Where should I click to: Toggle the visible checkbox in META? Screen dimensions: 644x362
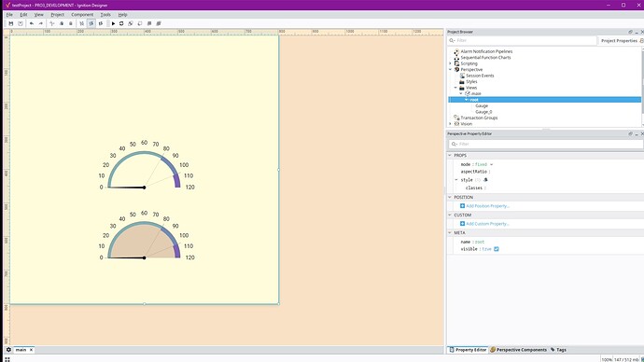click(x=497, y=249)
